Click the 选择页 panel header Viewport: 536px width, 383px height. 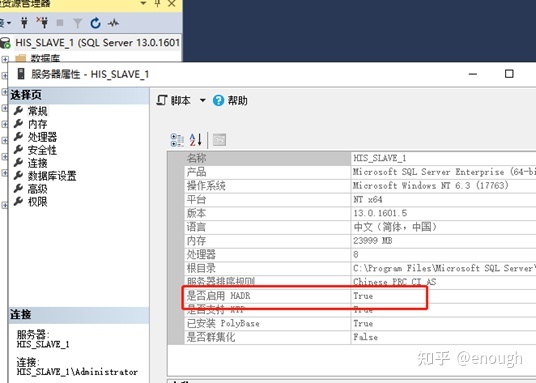[x=79, y=95]
